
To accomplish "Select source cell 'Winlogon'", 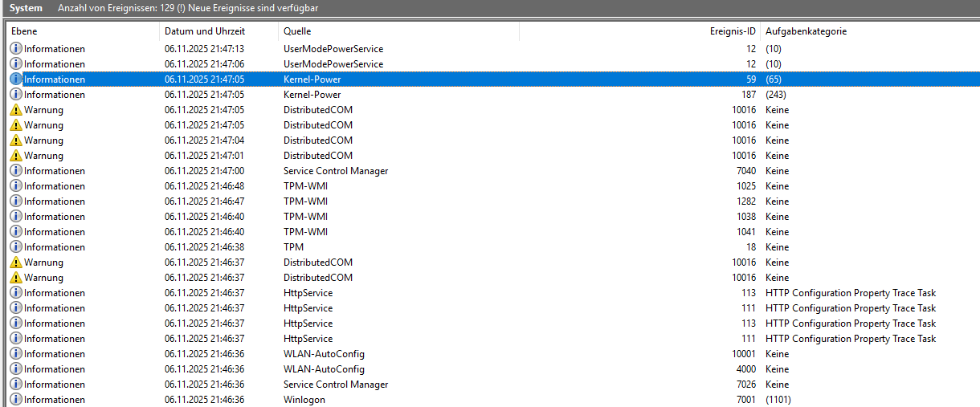I will pos(304,400).
